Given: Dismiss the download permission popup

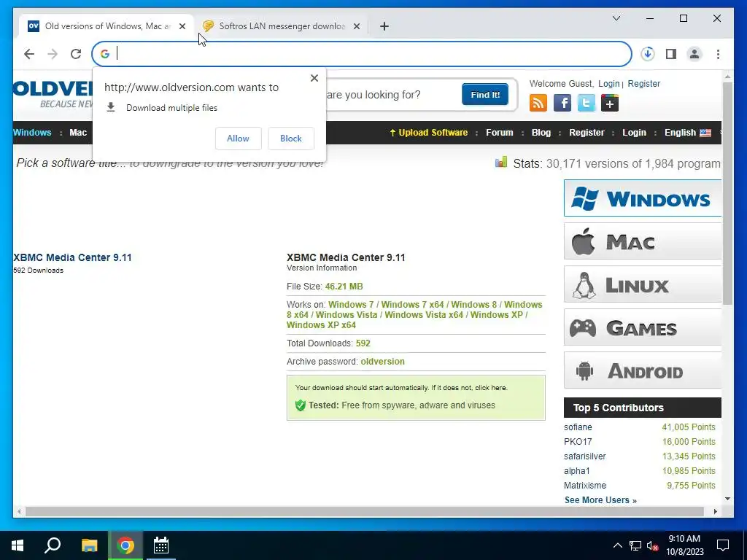Looking at the screenshot, I should coord(314,78).
